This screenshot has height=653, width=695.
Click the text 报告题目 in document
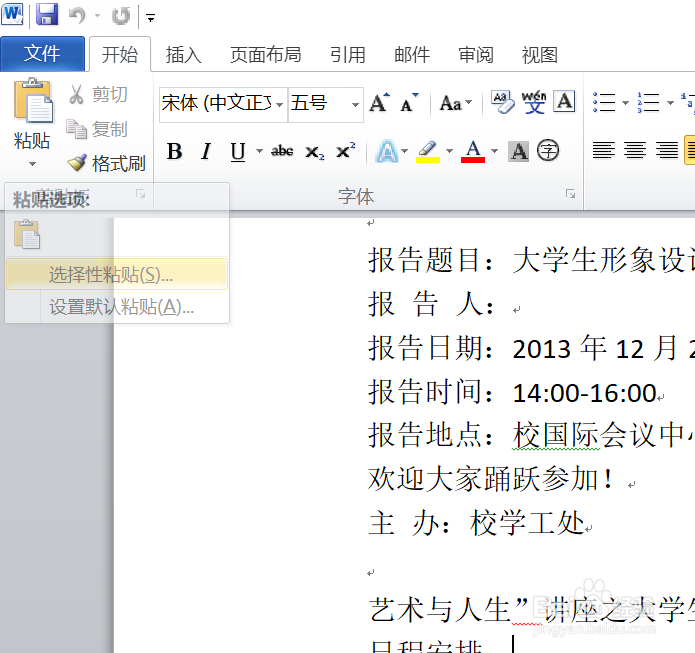pos(424,260)
